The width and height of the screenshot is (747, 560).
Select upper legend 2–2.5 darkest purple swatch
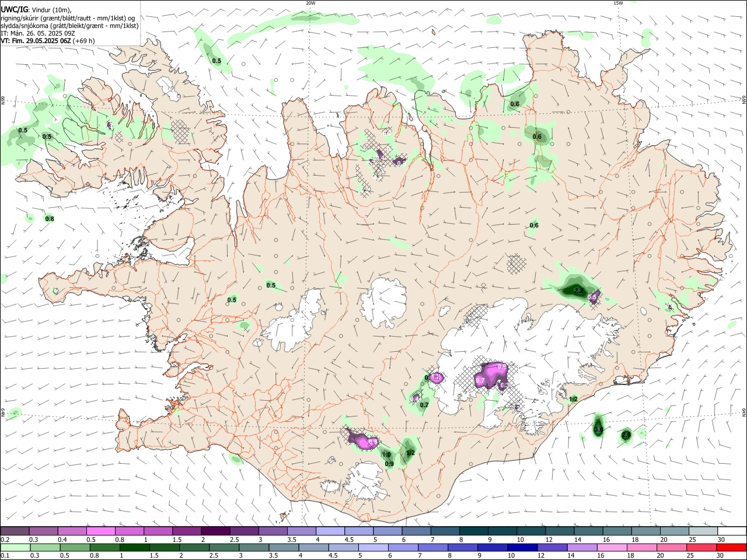[215, 531]
